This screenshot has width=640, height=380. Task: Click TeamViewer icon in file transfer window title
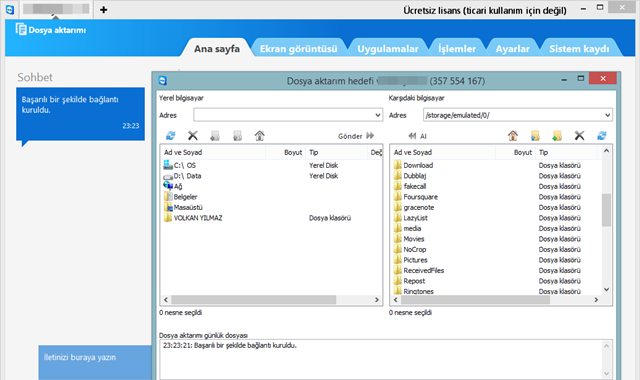[x=163, y=81]
